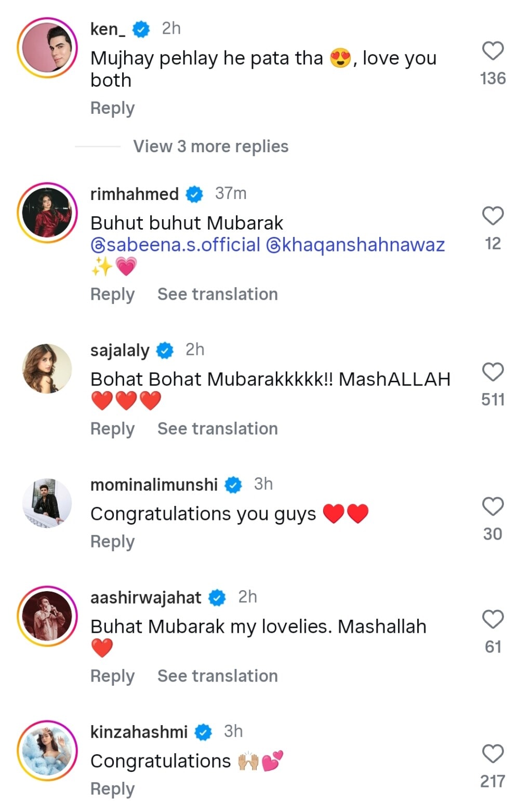
Task: Reply to ken_'s comment
Action: click(x=112, y=108)
